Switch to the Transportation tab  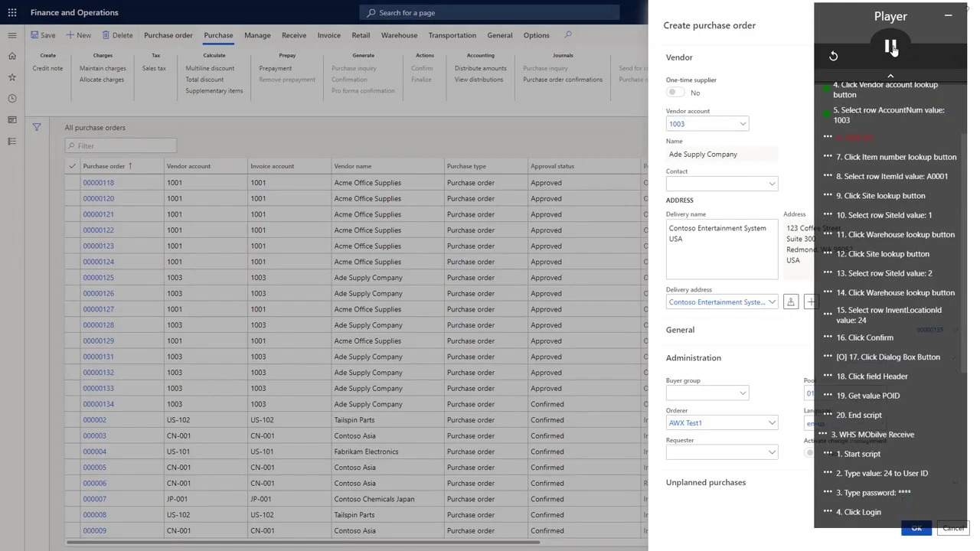(452, 35)
